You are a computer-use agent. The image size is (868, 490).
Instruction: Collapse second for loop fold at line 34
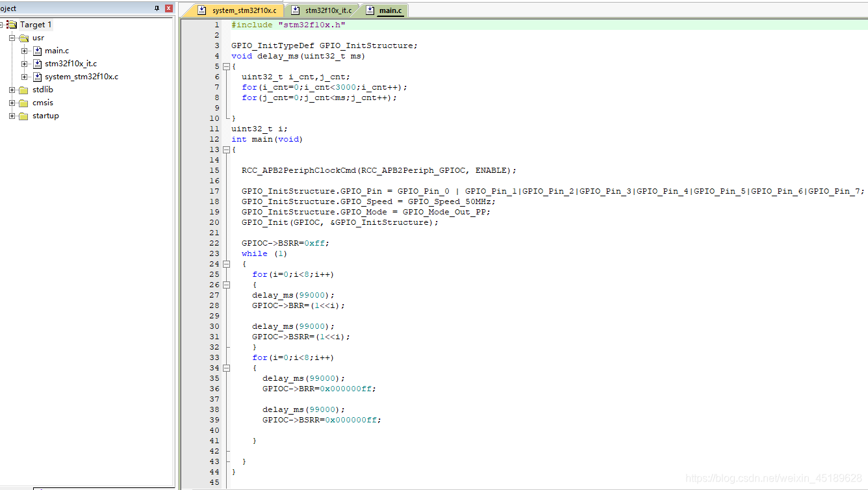[226, 368]
